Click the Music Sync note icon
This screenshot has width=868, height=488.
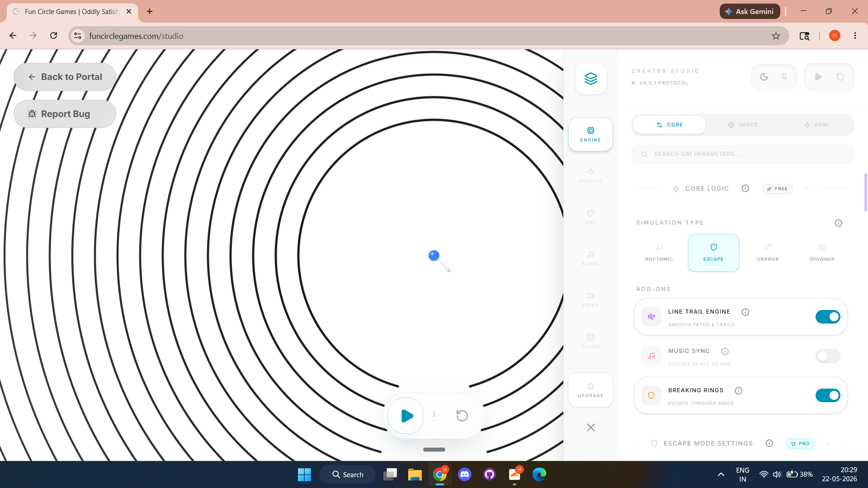click(x=651, y=356)
